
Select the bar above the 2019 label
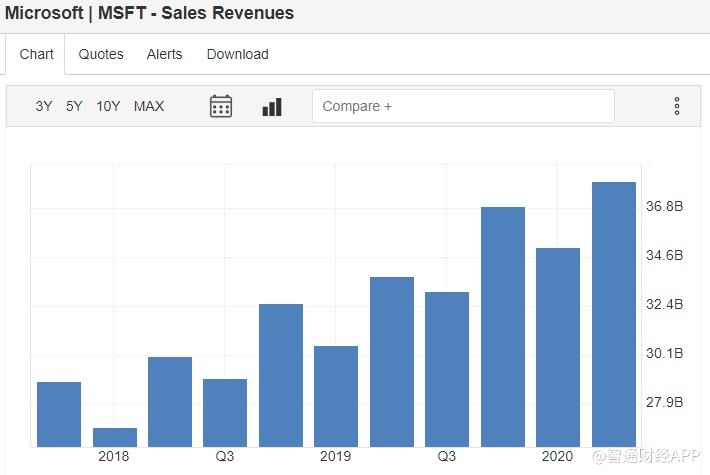click(x=336, y=396)
